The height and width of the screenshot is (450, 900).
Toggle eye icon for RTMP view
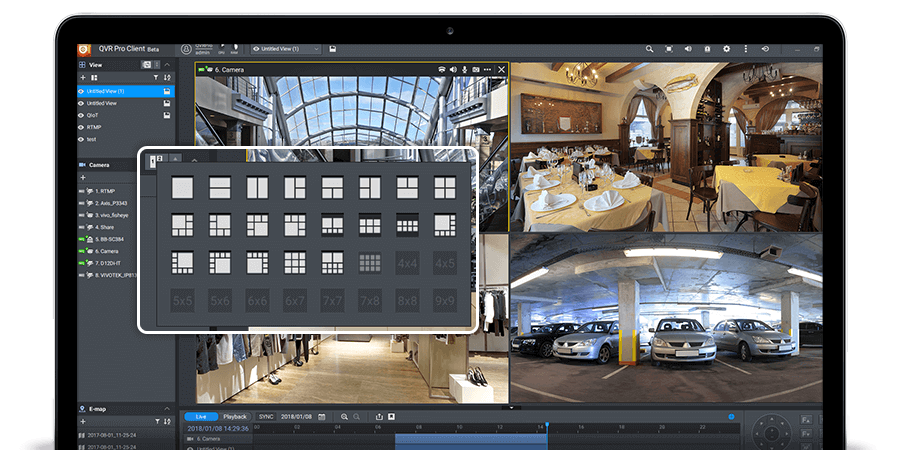coord(81,127)
